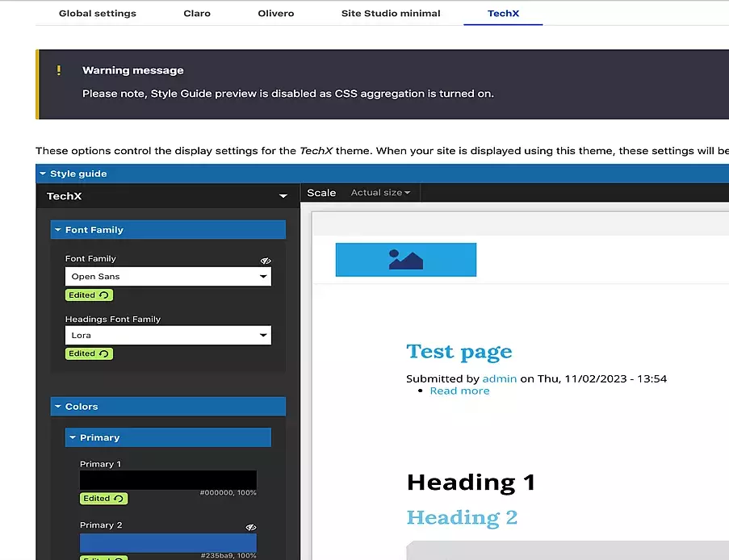Click the warning exclamation icon in the message

[58, 71]
